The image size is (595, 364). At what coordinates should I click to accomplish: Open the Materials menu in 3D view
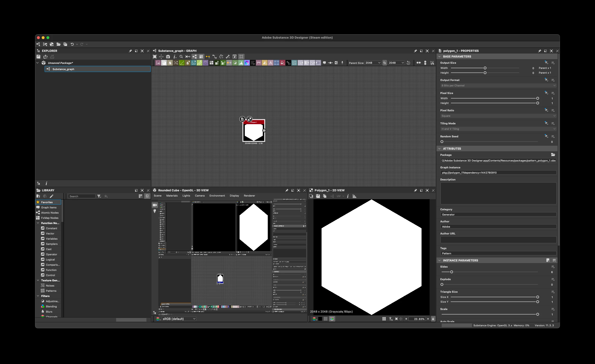click(172, 196)
